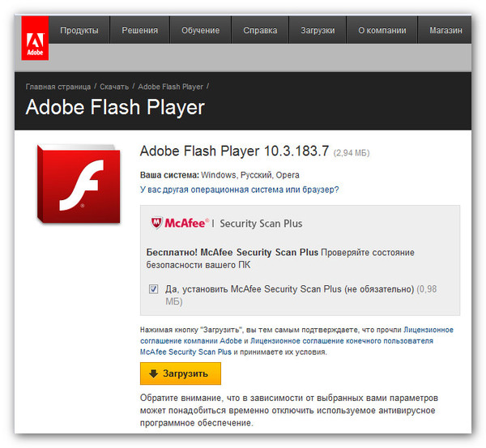Click the yellow Загрузить button
The height and width of the screenshot is (448, 486).
181,373
